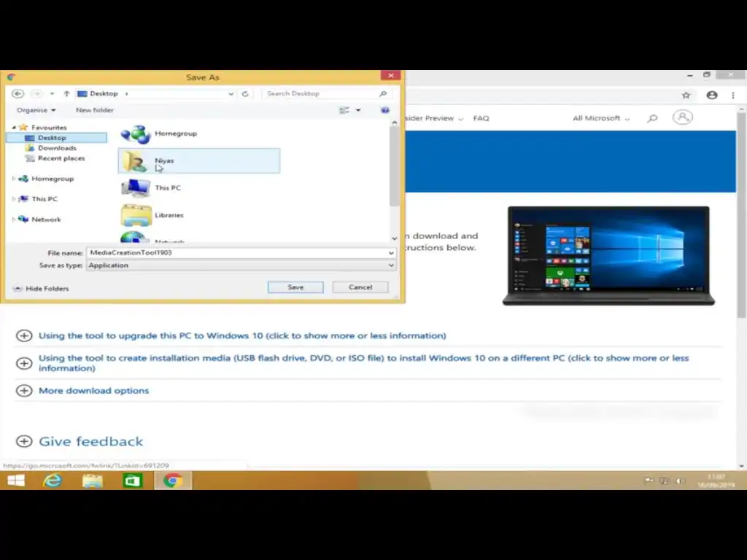Go up one folder level
The width and height of the screenshot is (747, 560).
tap(66, 94)
